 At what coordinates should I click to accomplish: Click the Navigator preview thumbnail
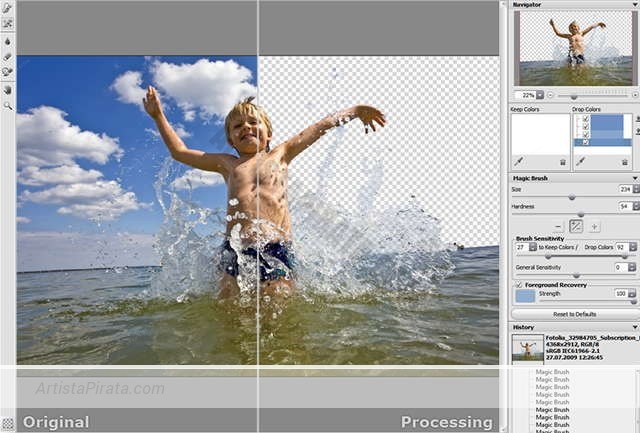575,48
